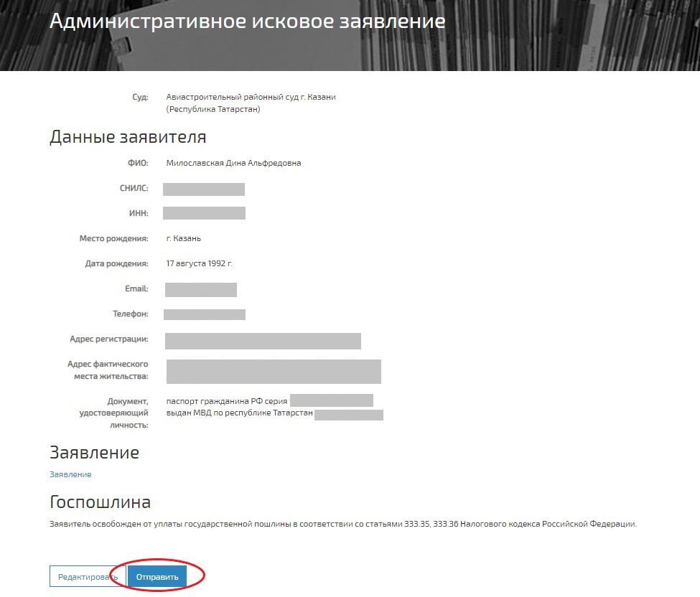
Task: Click the Место рождения label
Action: click(114, 238)
